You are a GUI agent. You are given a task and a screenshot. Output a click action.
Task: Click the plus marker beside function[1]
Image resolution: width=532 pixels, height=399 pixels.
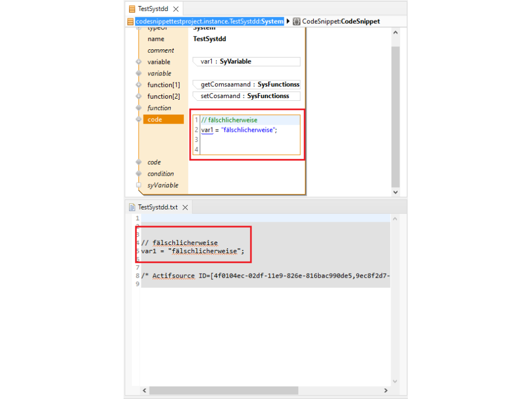[139, 85]
